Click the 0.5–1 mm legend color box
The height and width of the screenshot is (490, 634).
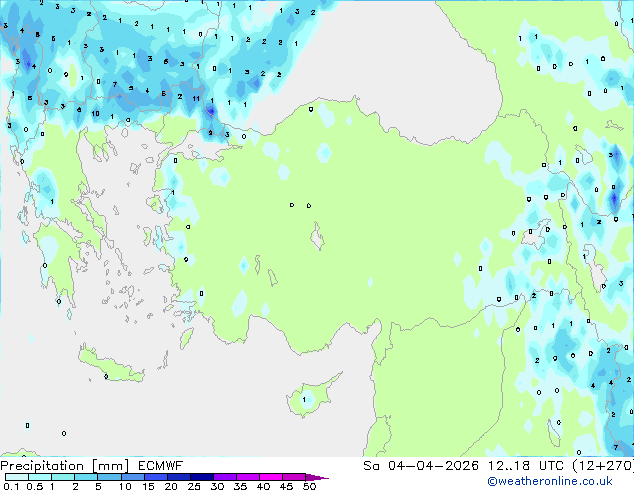(40, 477)
